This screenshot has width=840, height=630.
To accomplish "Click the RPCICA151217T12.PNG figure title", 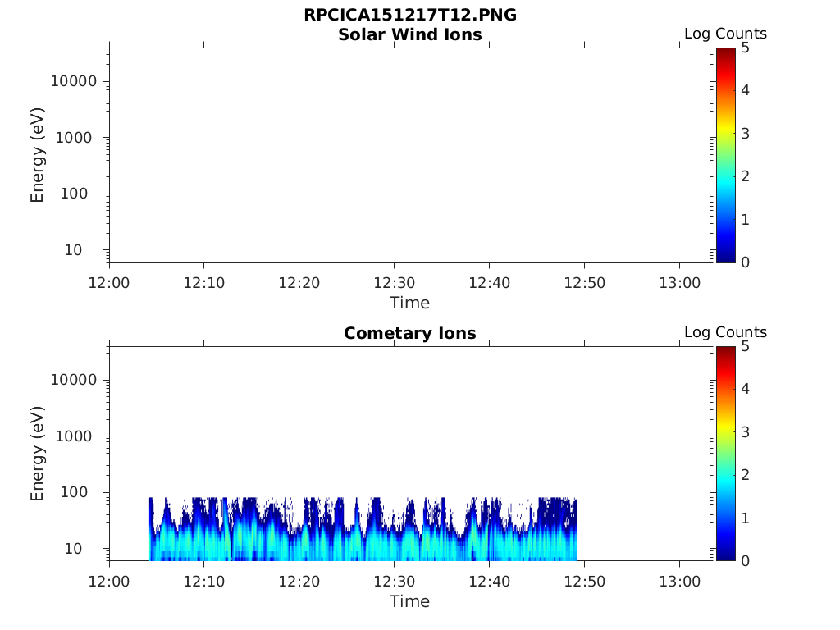I will (x=410, y=15).
